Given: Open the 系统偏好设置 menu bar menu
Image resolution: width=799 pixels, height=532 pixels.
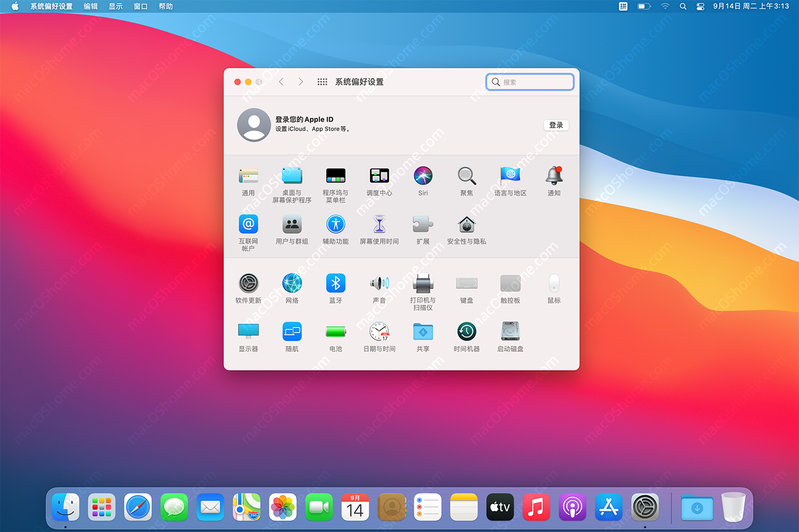Looking at the screenshot, I should pyautogui.click(x=51, y=6).
